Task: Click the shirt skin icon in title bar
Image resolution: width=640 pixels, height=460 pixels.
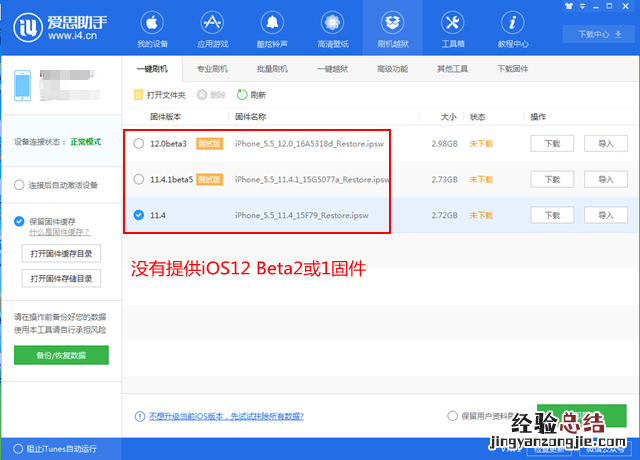Action: point(569,6)
